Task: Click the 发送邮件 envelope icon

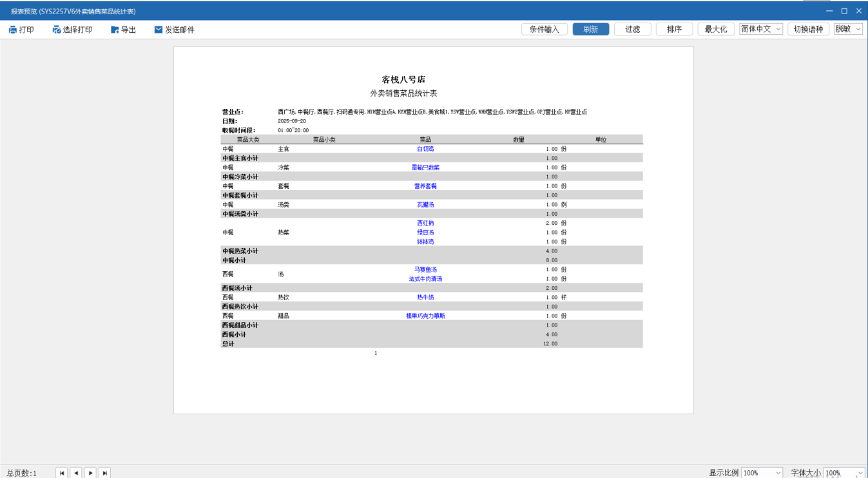Action: (159, 30)
